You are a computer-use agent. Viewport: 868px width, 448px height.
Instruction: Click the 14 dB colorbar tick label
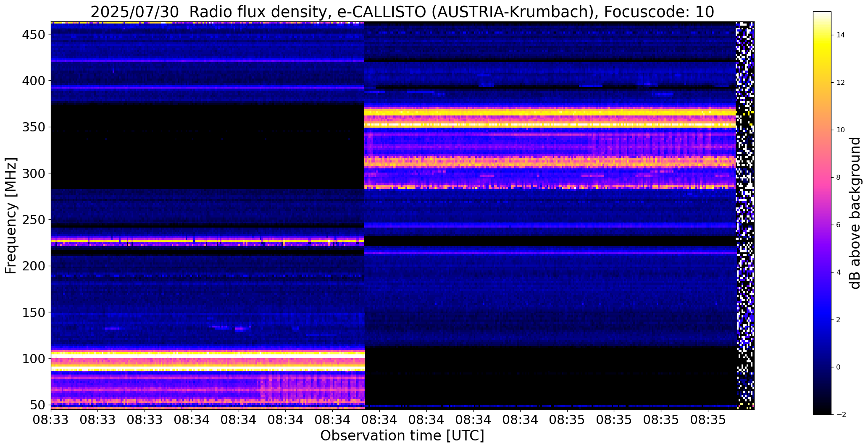(x=841, y=35)
